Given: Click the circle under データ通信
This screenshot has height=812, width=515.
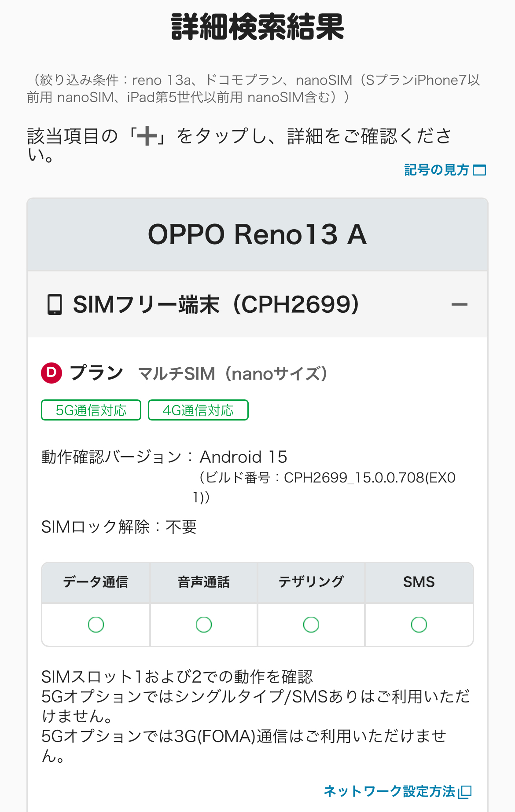Looking at the screenshot, I should (96, 624).
